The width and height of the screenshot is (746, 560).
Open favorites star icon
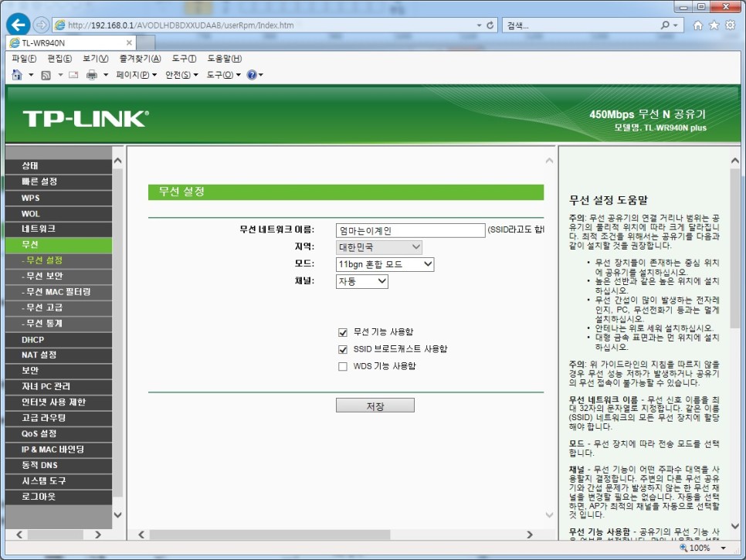click(x=714, y=25)
